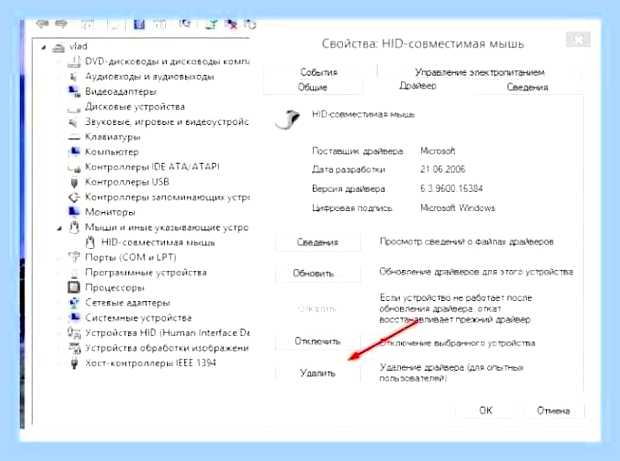This screenshot has height=461, width=620.
Task: Select Контроллеры запоминающих устройств row
Action: pyautogui.click(x=167, y=197)
